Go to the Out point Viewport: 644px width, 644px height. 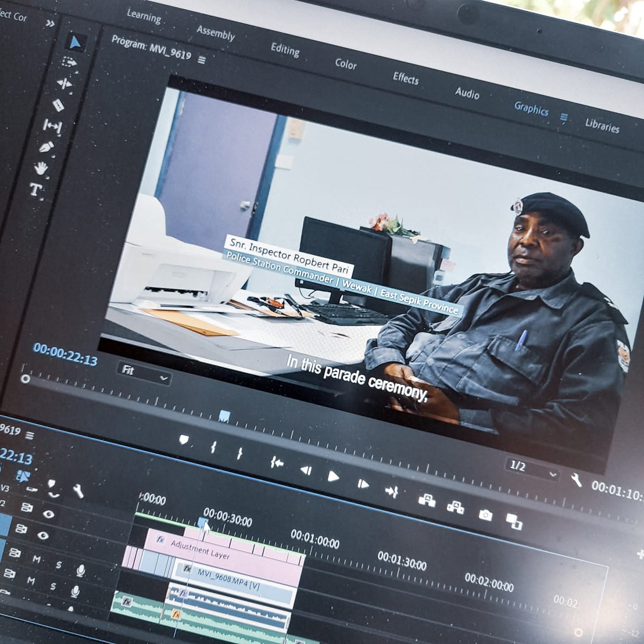point(392,491)
